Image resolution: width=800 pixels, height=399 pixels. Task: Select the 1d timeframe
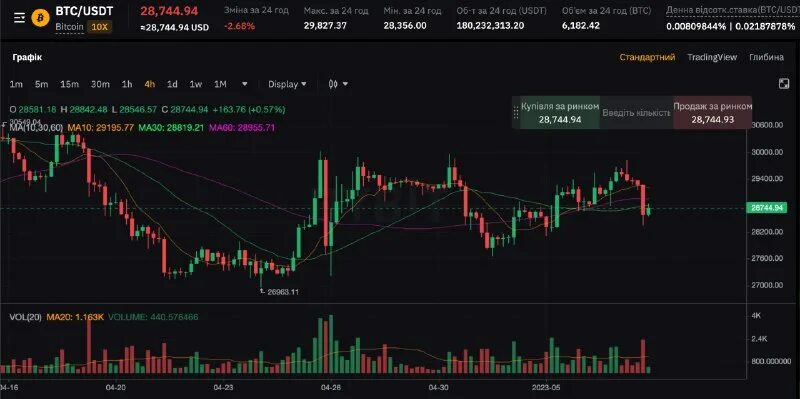[x=172, y=84]
